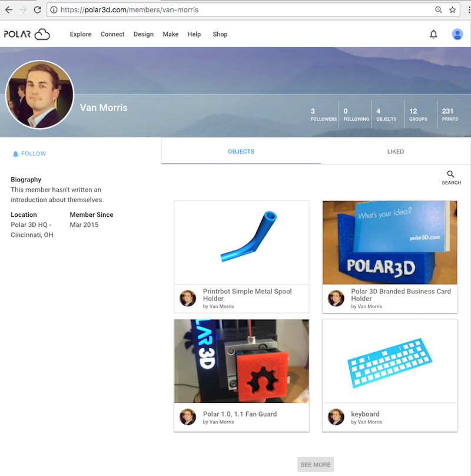Click the 'Mar 2015' member since value
Screen dimensions: 471x476
[x=84, y=224]
